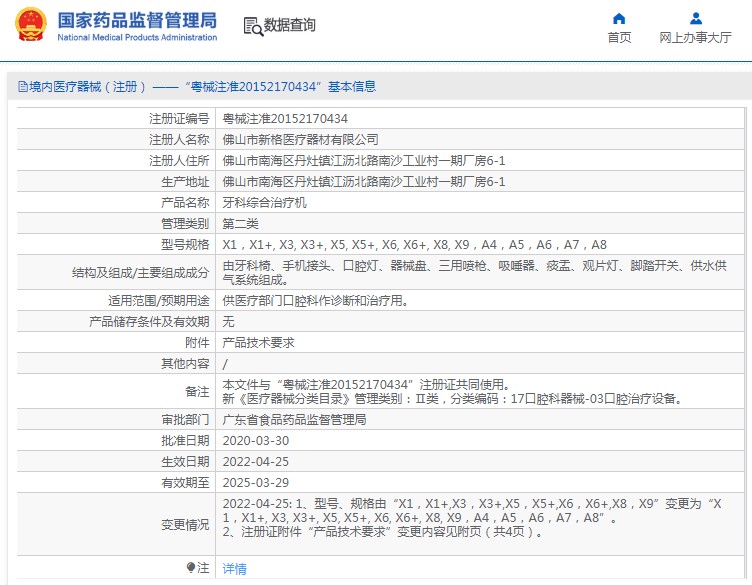The image size is (752, 585).
Task: Click the 数据查询 text label
Action: coord(290,24)
